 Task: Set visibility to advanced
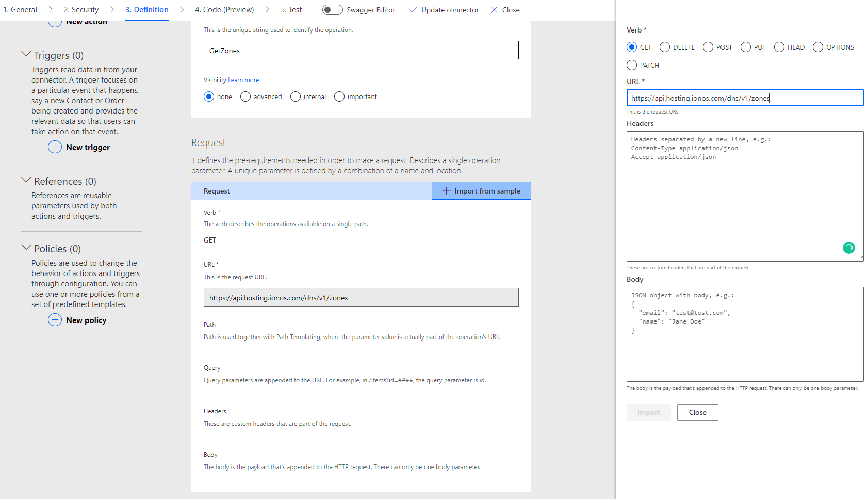(245, 96)
